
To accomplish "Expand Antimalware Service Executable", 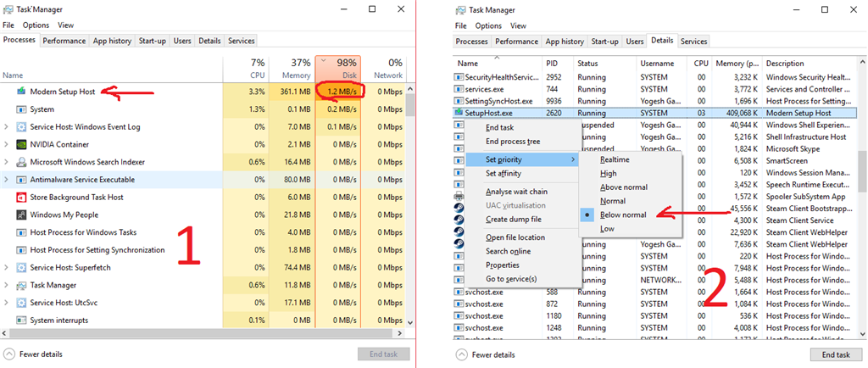I will click(7, 180).
